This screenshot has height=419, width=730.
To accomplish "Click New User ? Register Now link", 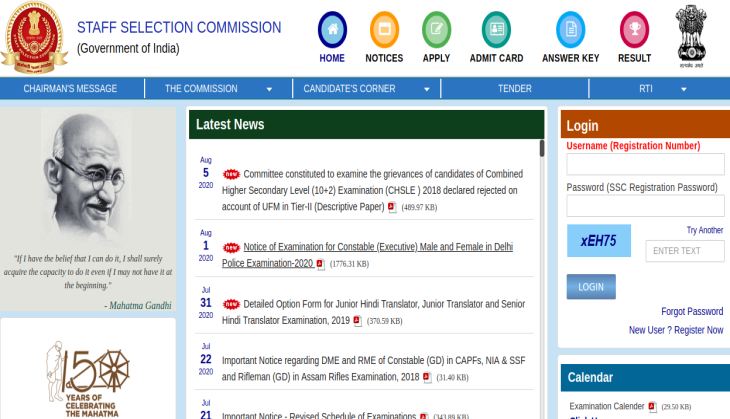I will tap(676, 330).
